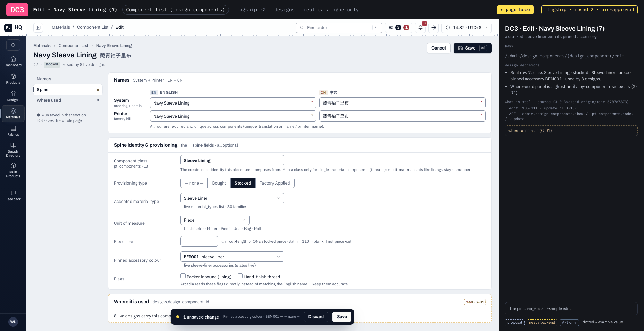Screen dimensions: 644x331
Task: Open Supply Directory in sidebar
Action: pyautogui.click(x=13, y=150)
